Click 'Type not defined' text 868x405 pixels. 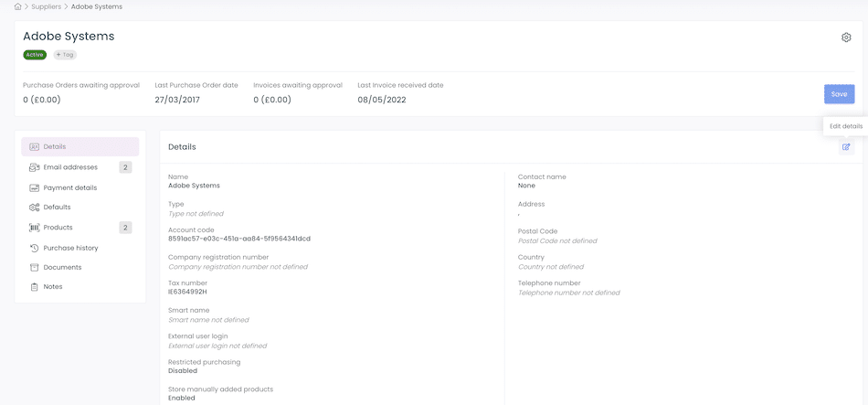[x=196, y=213]
